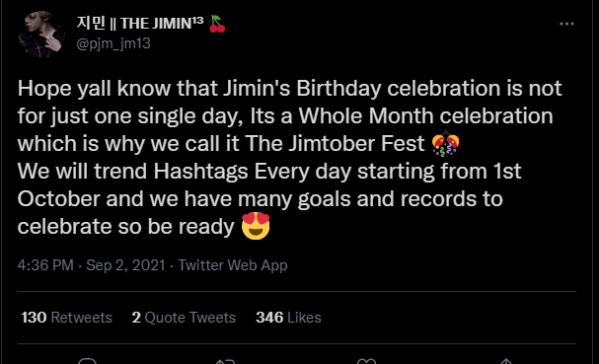Click the party popper emoji after Fest
Viewport: 599px width, 364px height.
pyautogui.click(x=445, y=144)
